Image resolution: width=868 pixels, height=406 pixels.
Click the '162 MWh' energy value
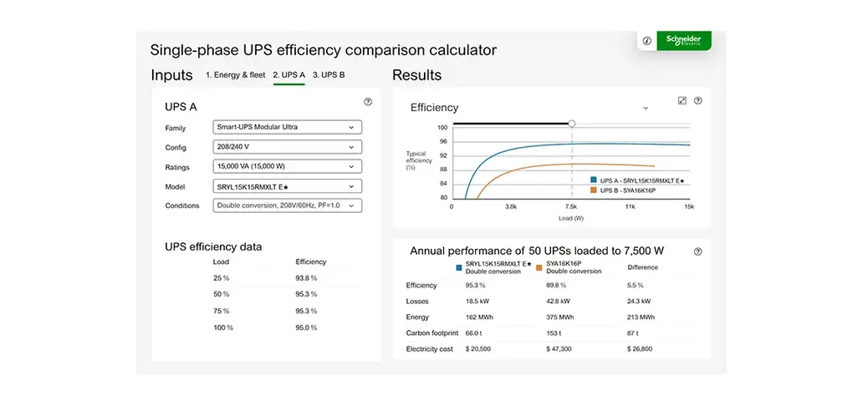pyautogui.click(x=477, y=317)
